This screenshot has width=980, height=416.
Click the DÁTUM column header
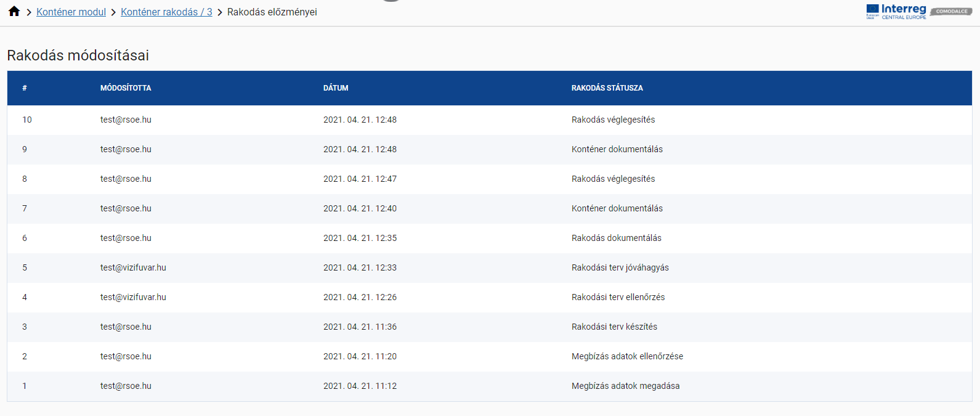tap(336, 88)
